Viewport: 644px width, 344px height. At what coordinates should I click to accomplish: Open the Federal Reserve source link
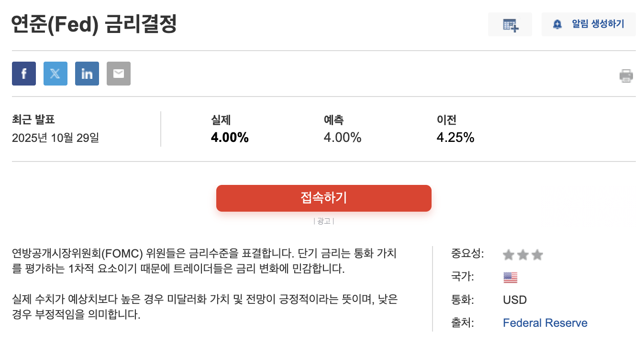(x=545, y=323)
